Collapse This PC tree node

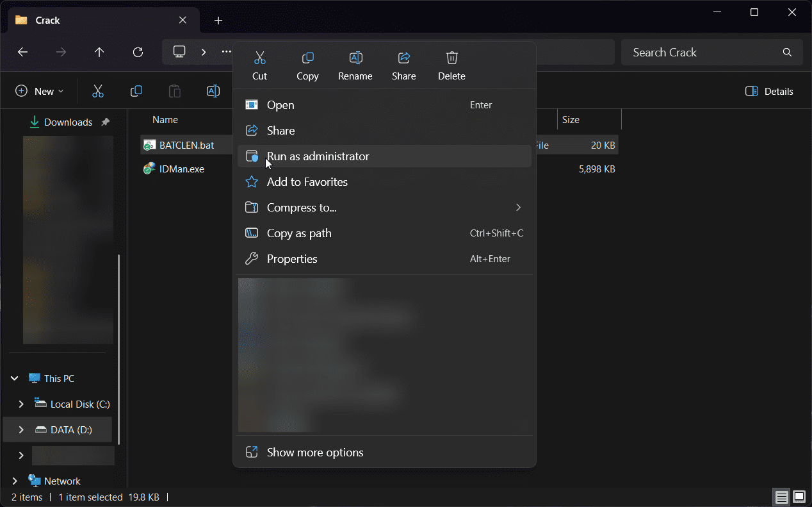click(x=15, y=379)
